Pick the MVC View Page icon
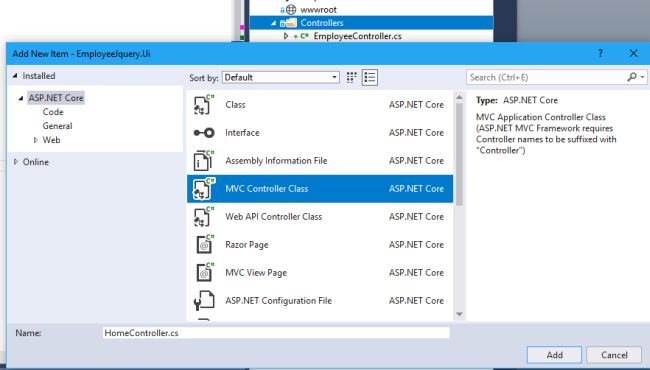The height and width of the screenshot is (370, 650). [205, 273]
